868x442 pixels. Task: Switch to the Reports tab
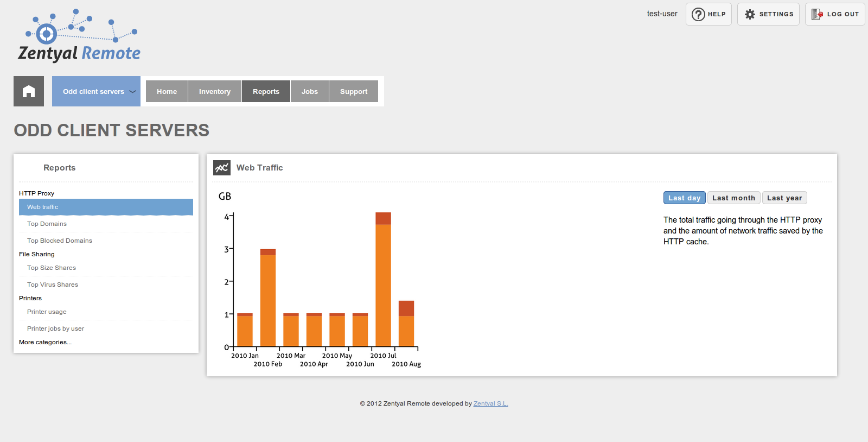tap(266, 91)
